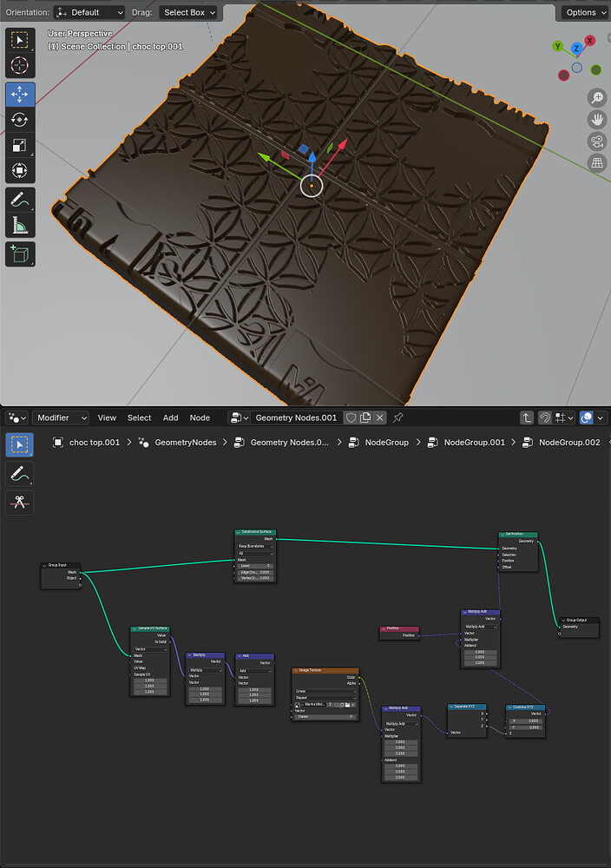Click the blue Z axis gizmo ball
611x868 pixels.
tap(576, 48)
